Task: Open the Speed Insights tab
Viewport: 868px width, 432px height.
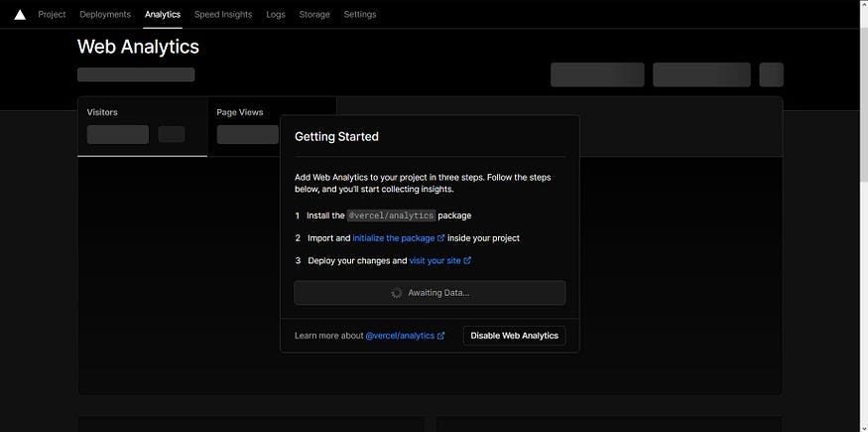Action: [223, 14]
